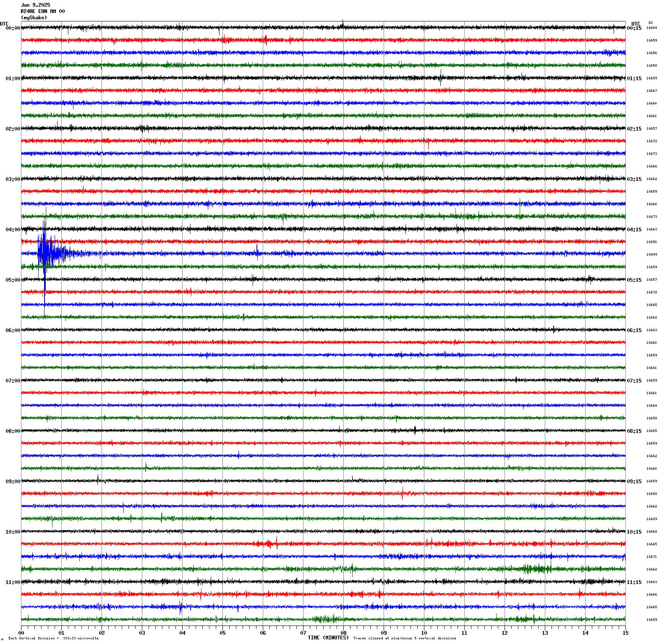Click the left-side time label "03:00"
The image size is (659, 644).
[x=13, y=179]
